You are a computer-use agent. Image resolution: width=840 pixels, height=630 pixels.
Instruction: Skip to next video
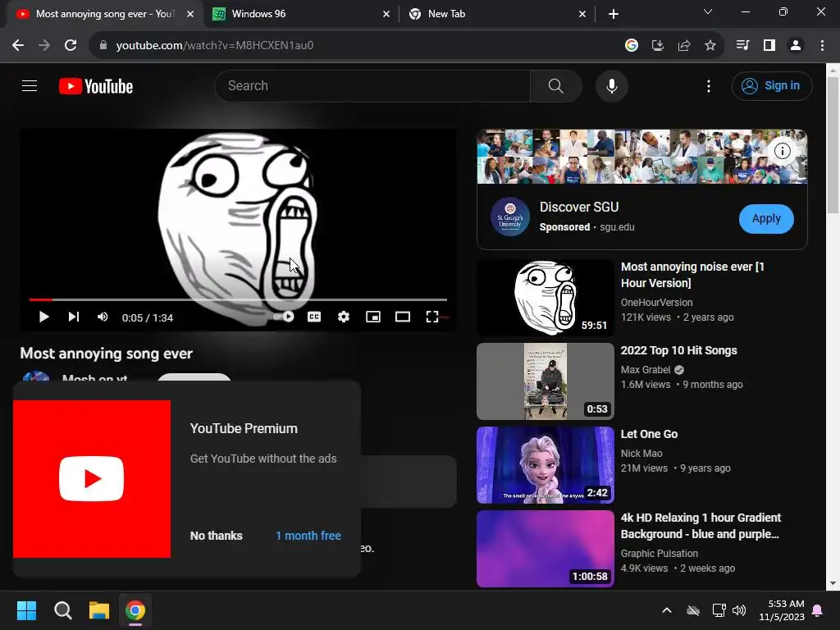74,317
